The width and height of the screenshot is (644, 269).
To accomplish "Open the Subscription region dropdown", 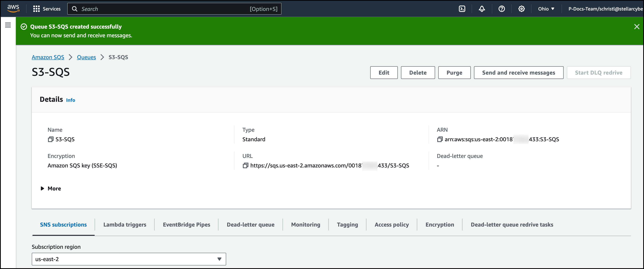I will click(x=129, y=259).
